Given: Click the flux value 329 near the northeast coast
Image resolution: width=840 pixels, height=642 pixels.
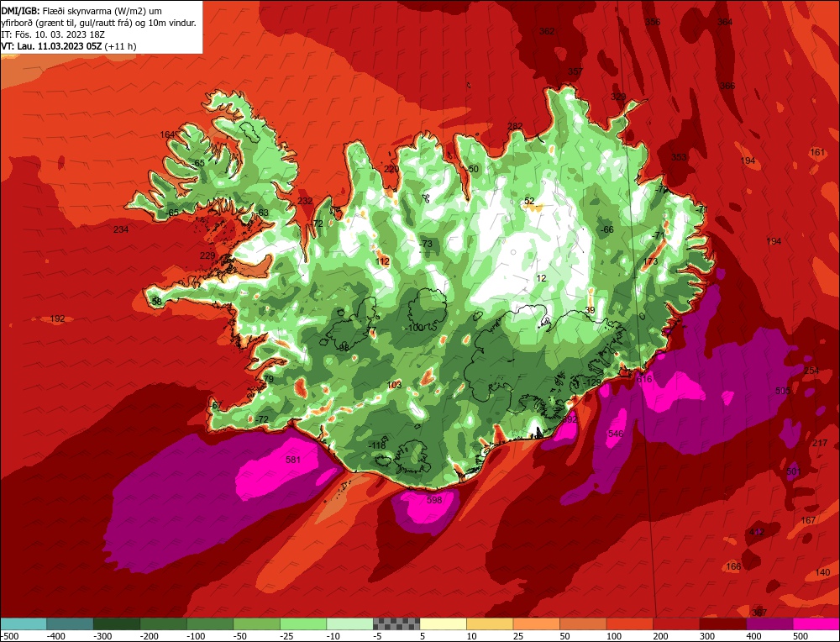Looking at the screenshot, I should pos(618,97).
